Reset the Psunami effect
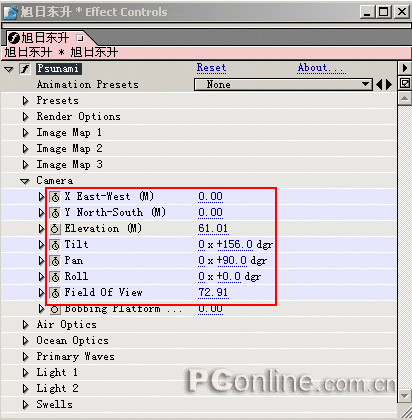Screen dimensions: 412x420 211,68
